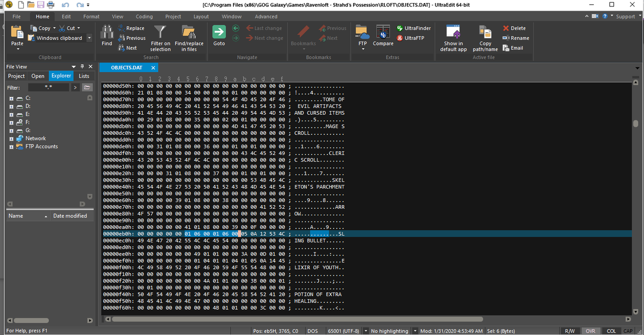Click Next in the Search group
The image size is (644, 335).
point(128,48)
